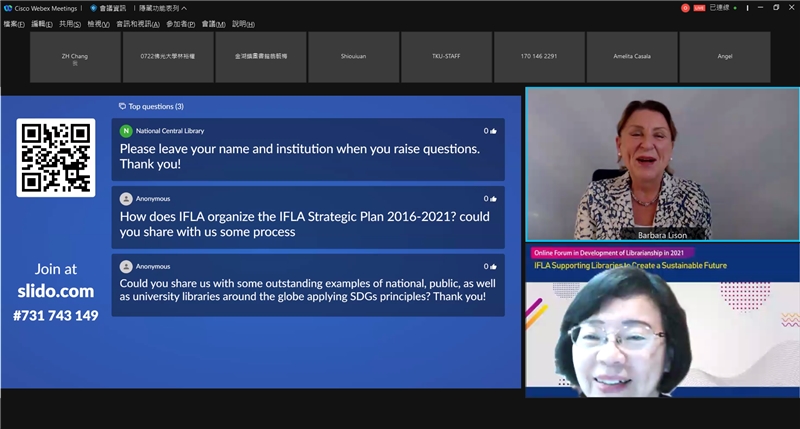Restore down the Webex window
800x429 pixels.
pos(776,8)
